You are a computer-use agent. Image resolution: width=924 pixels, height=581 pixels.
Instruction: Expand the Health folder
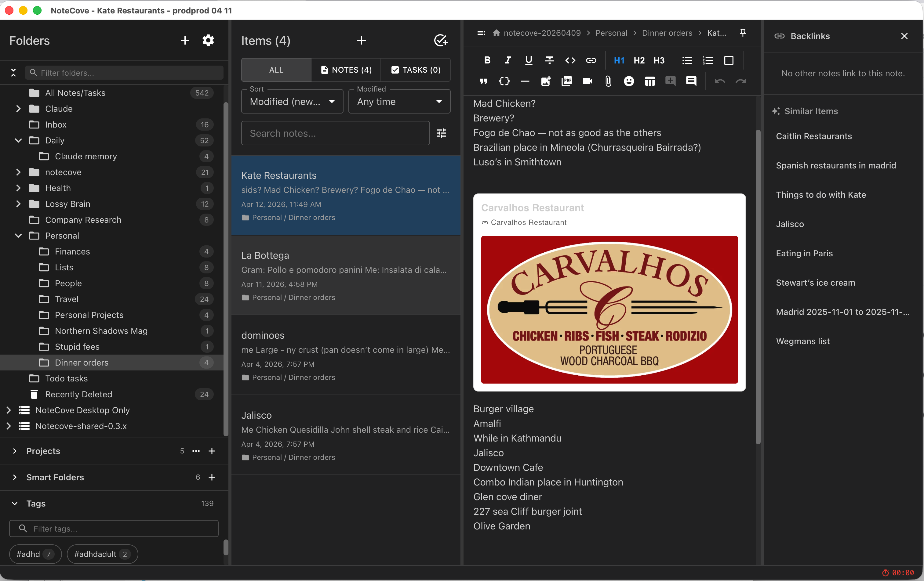click(x=18, y=188)
